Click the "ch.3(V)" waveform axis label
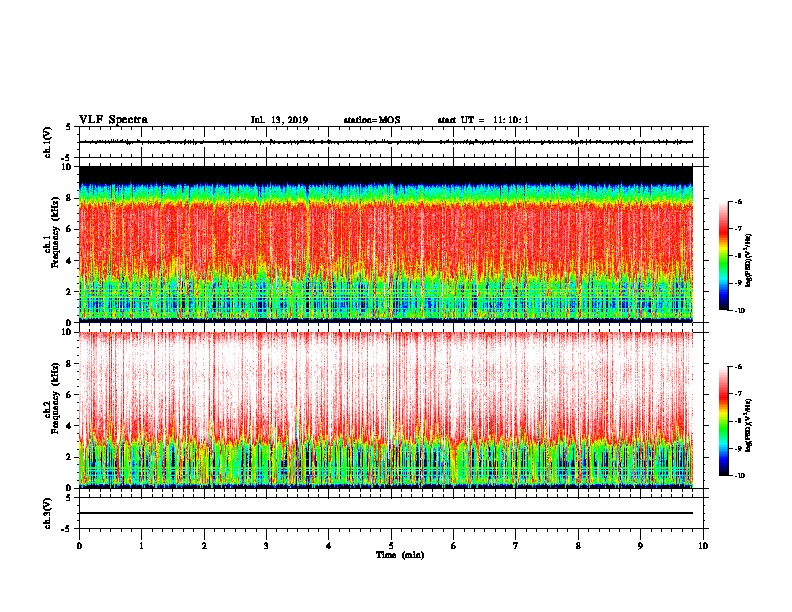This screenshot has width=792, height=612. point(48,513)
